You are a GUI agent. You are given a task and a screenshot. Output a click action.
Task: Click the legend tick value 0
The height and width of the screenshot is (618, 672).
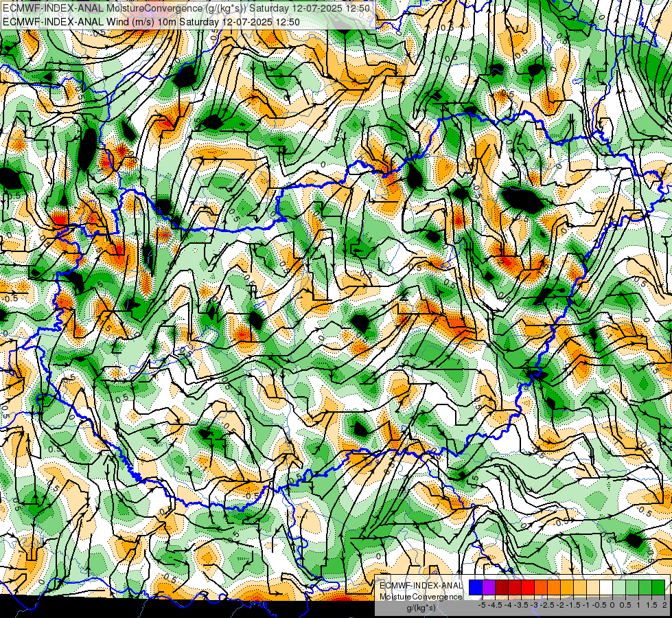click(x=612, y=605)
